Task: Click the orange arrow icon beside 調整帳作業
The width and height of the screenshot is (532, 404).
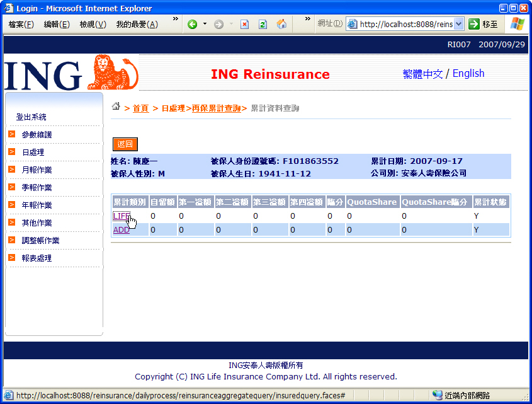Action: [x=12, y=240]
